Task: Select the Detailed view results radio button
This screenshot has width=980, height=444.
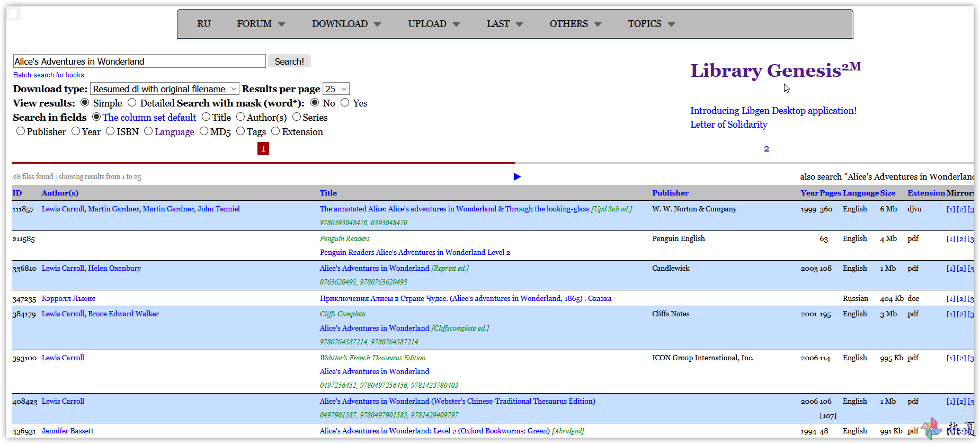Action: point(132,102)
